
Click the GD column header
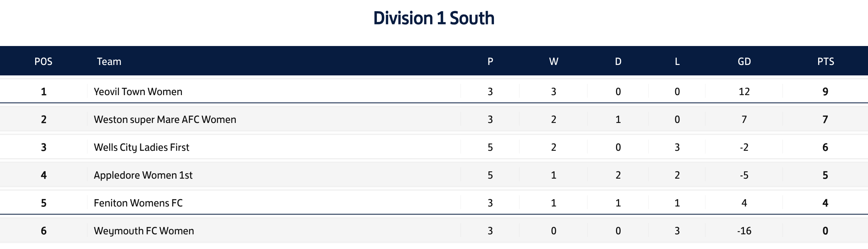(x=744, y=61)
